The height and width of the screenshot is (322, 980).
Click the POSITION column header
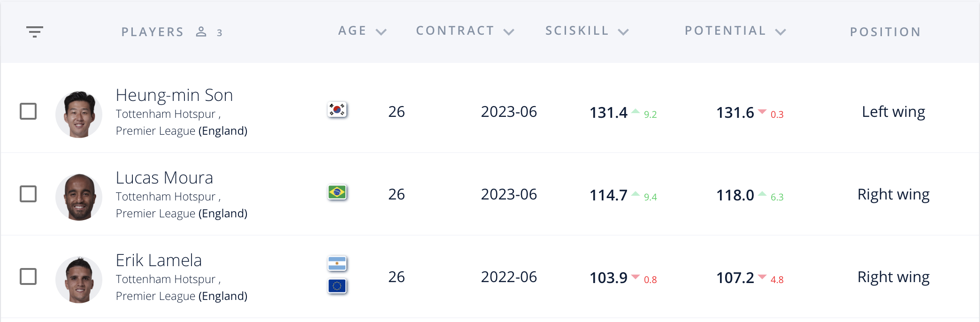click(885, 32)
